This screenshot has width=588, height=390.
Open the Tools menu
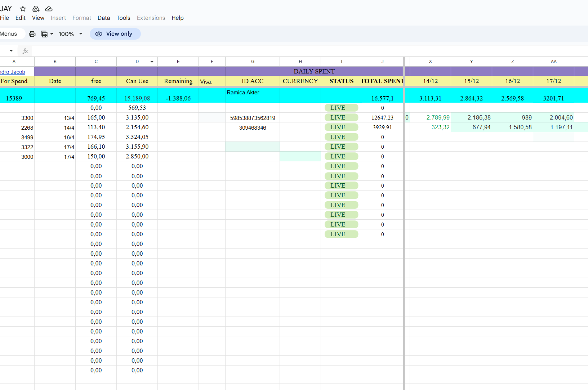coord(123,18)
